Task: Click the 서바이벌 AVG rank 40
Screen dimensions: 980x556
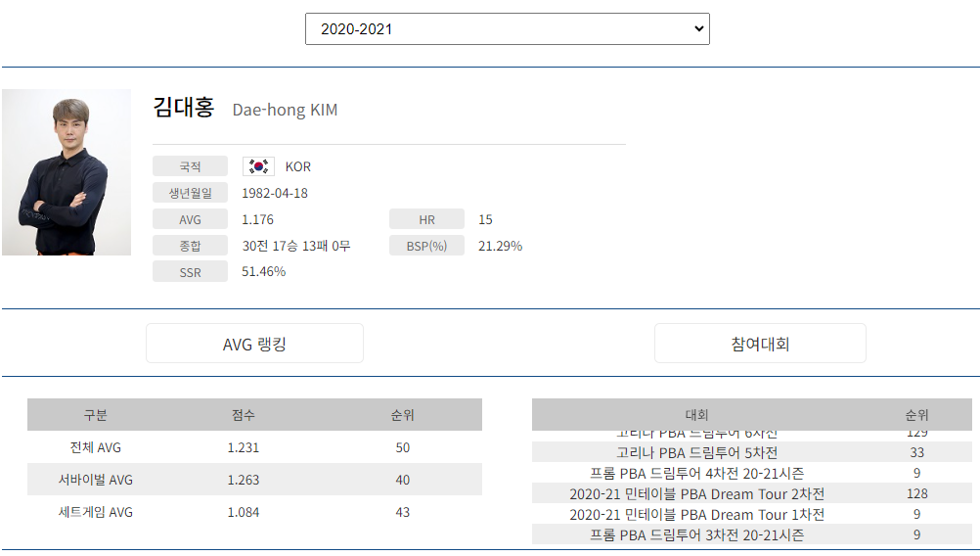Action: pos(403,480)
